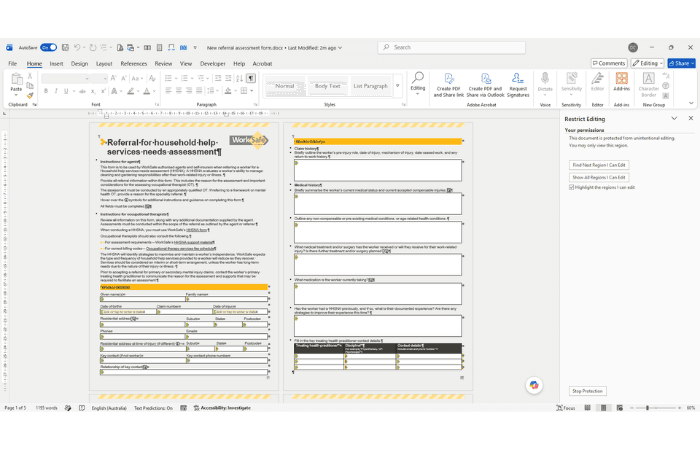Click the Clear All Formatting icon
Viewport: 700px width, 450px height.
152,78
